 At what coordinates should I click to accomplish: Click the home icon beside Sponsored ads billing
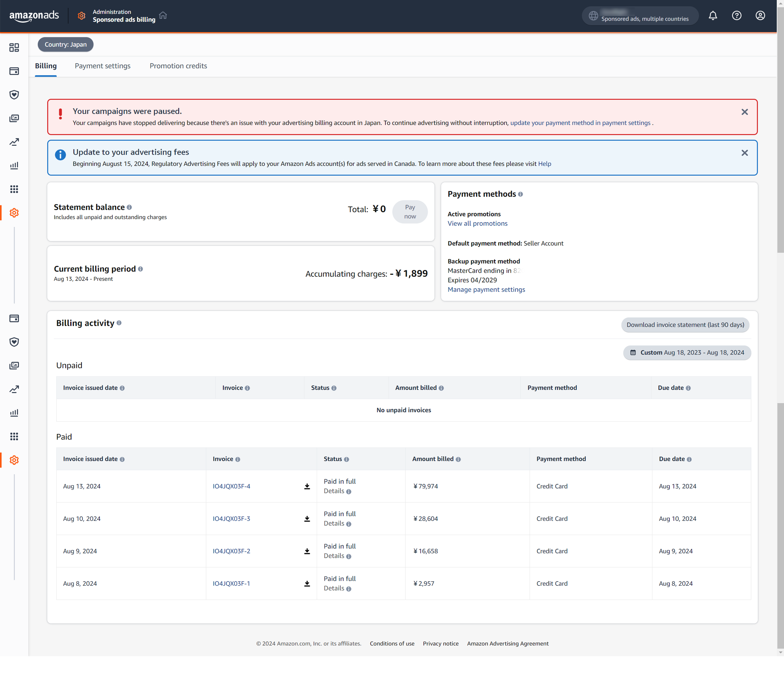coord(163,15)
